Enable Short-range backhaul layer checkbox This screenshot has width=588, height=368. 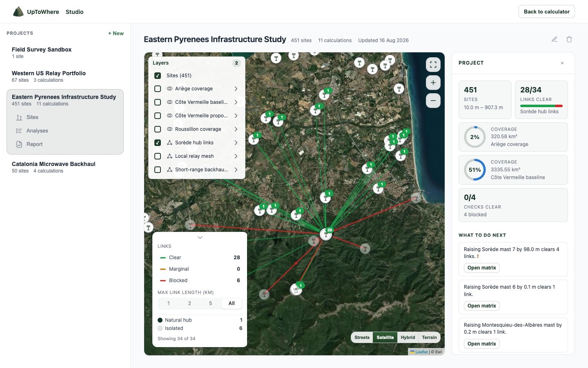pos(158,170)
